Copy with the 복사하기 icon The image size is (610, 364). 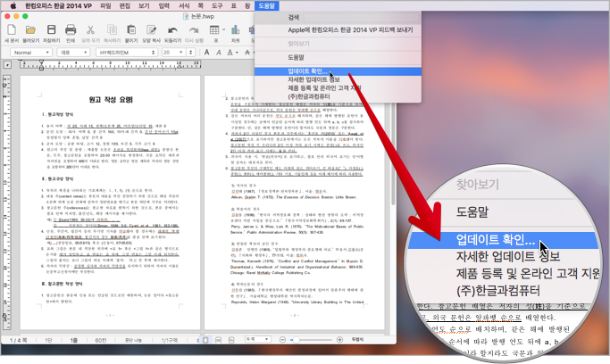112,30
